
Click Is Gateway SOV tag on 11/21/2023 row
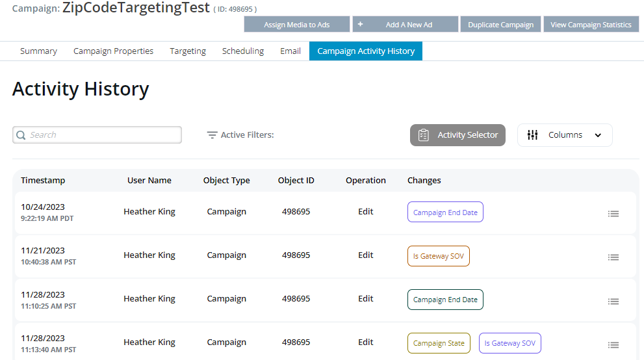point(439,256)
